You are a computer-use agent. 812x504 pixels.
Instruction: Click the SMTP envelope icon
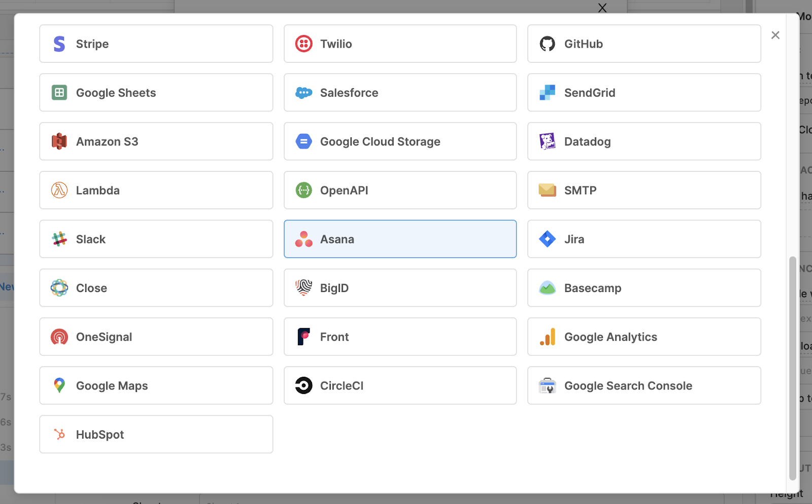tap(547, 190)
